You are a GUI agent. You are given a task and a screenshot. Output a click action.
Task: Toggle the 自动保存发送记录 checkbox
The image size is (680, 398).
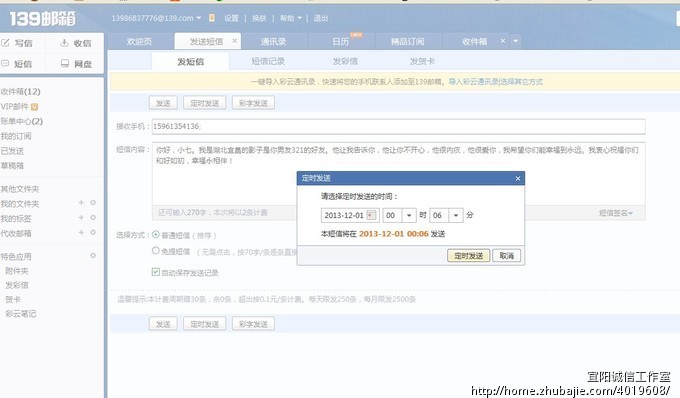[156, 272]
